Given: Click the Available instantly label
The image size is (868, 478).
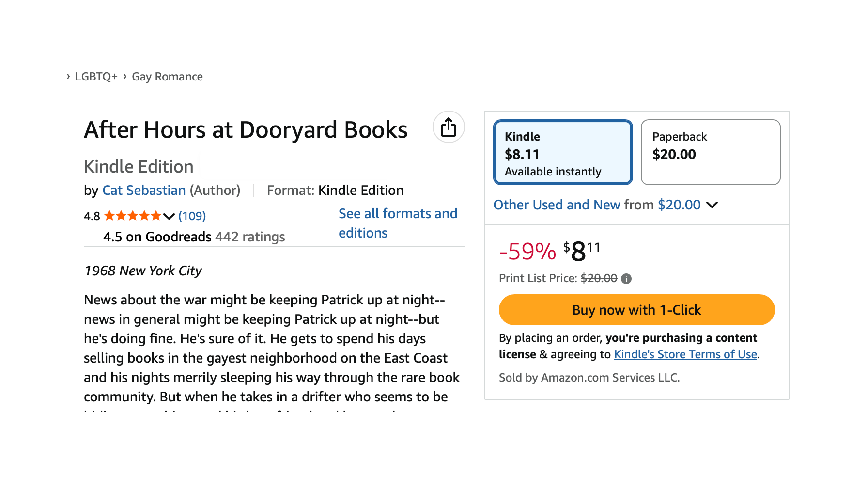Looking at the screenshot, I should (552, 171).
